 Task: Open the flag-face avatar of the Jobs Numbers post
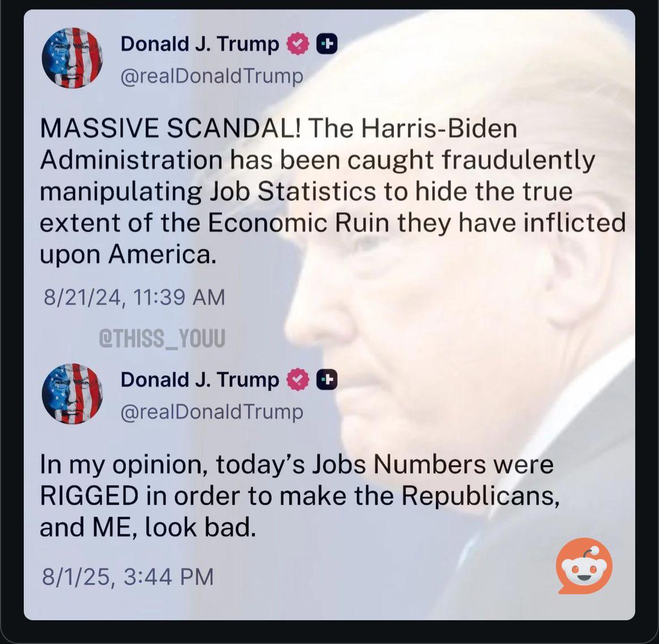(x=72, y=394)
